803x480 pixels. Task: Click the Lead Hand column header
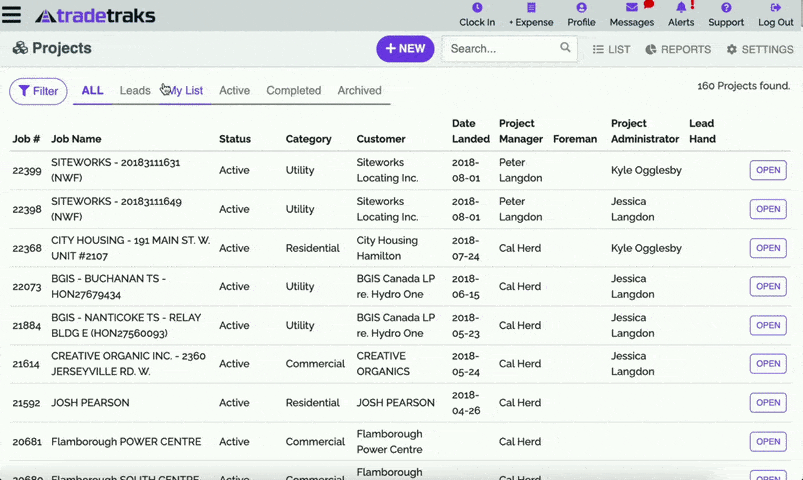pyautogui.click(x=702, y=131)
